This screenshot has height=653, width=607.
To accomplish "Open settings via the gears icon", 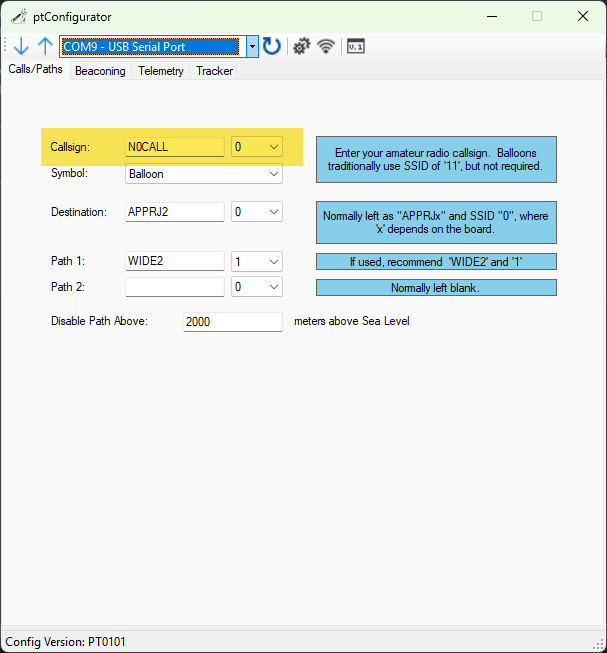I will (300, 46).
